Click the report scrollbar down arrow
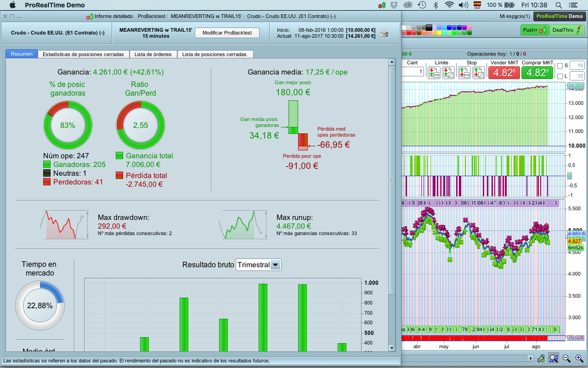 pos(392,348)
